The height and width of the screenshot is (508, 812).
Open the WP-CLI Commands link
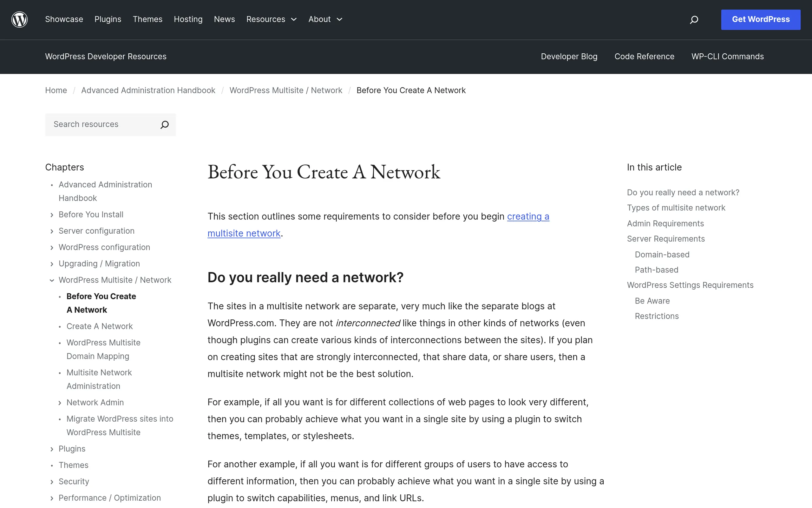(727, 57)
